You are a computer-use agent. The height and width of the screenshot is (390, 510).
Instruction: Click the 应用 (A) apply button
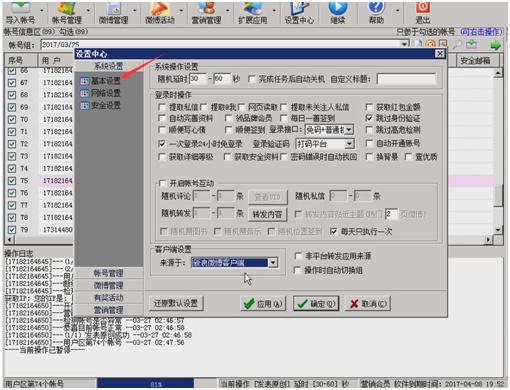point(263,304)
